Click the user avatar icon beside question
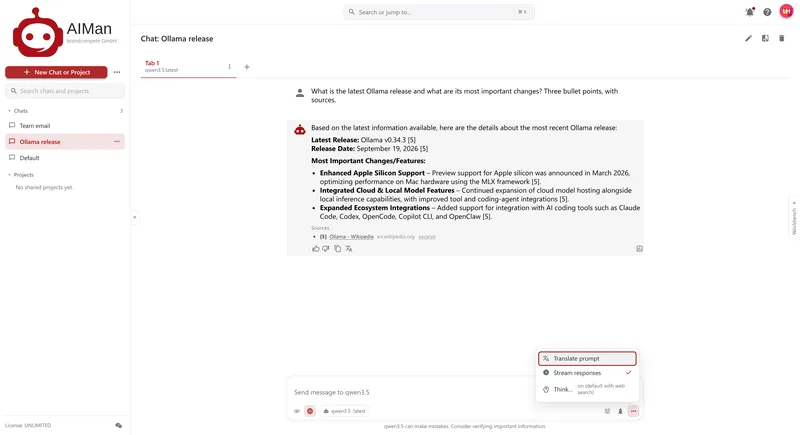 (x=300, y=93)
